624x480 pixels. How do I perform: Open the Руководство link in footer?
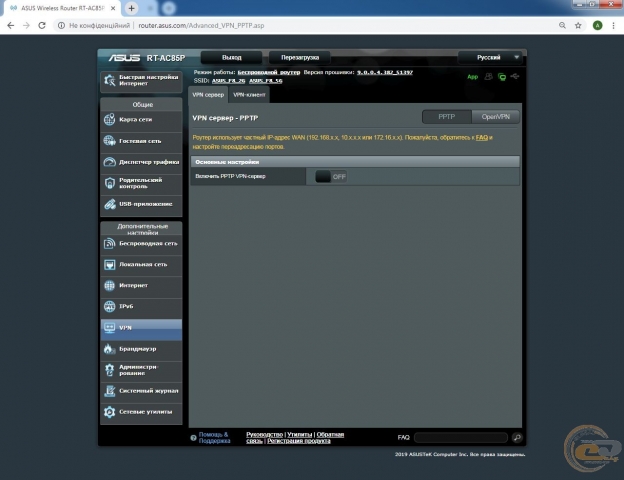[x=264, y=434]
